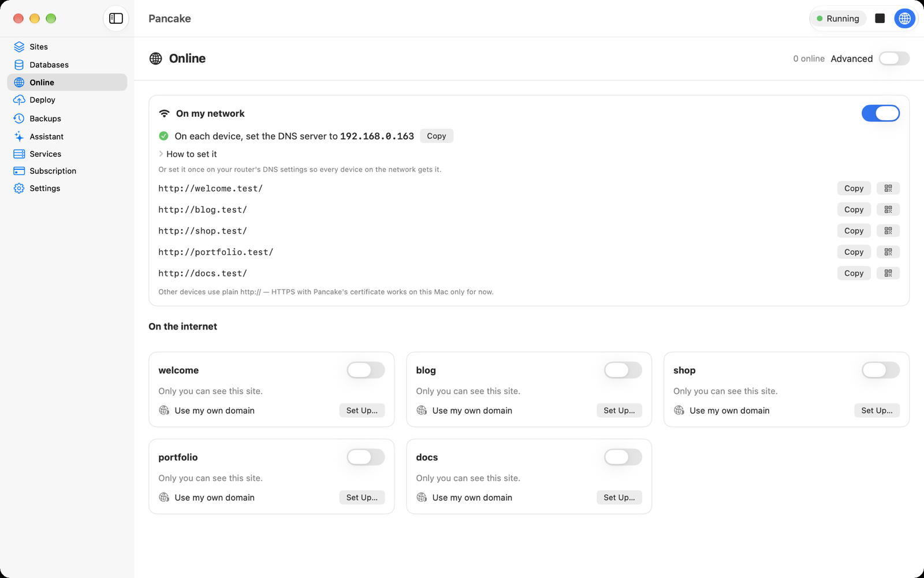Select Online in the sidebar
This screenshot has width=924, height=578.
point(67,82)
